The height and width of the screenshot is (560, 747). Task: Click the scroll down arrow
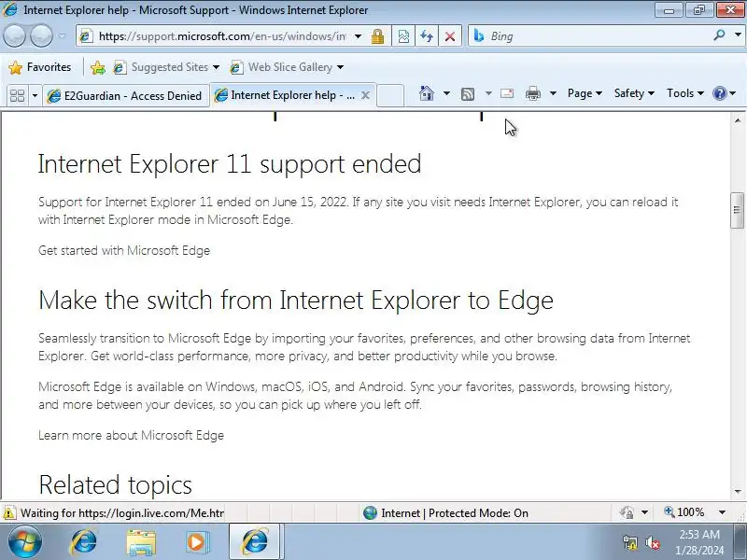tap(738, 492)
